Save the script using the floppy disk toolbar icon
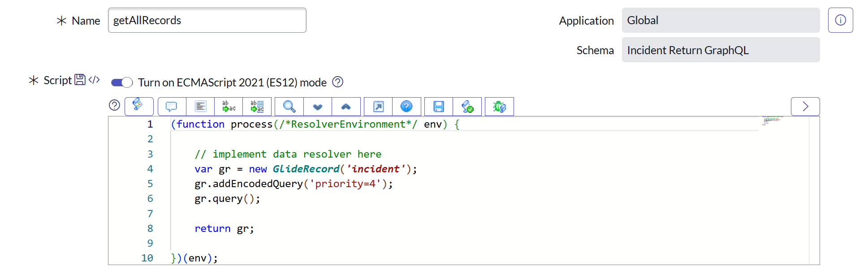 click(439, 107)
